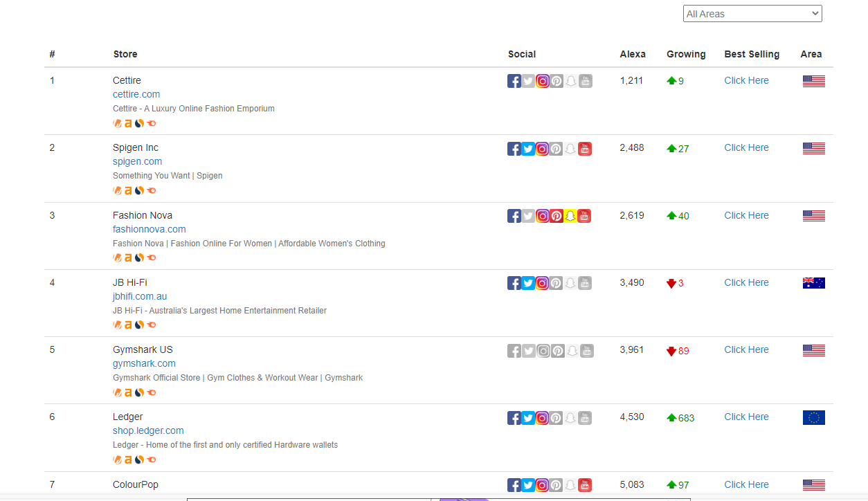
Task: Open shop.ledger.com store link
Action: [x=148, y=430]
